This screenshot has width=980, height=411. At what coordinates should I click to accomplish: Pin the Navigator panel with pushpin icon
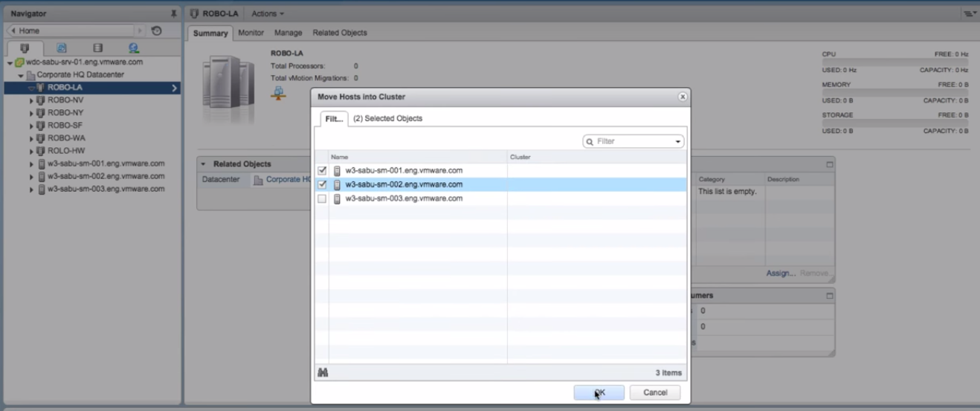pos(174,13)
